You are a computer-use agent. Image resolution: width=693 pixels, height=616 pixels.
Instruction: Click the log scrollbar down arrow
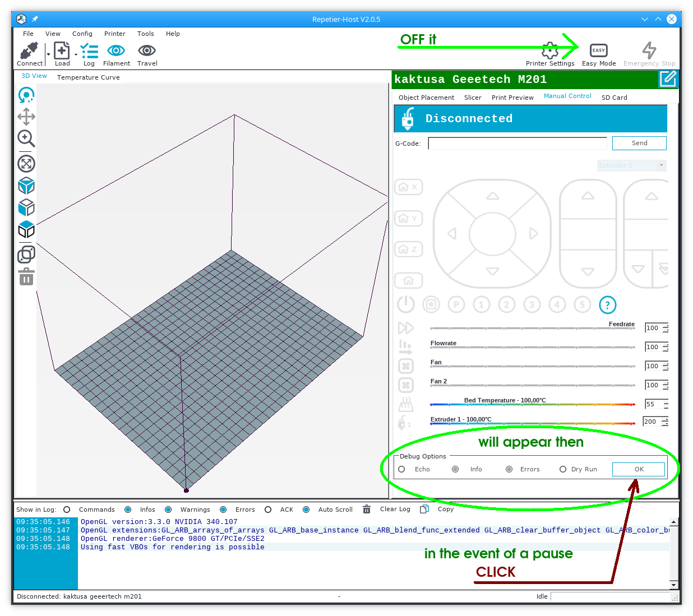pos(673,585)
